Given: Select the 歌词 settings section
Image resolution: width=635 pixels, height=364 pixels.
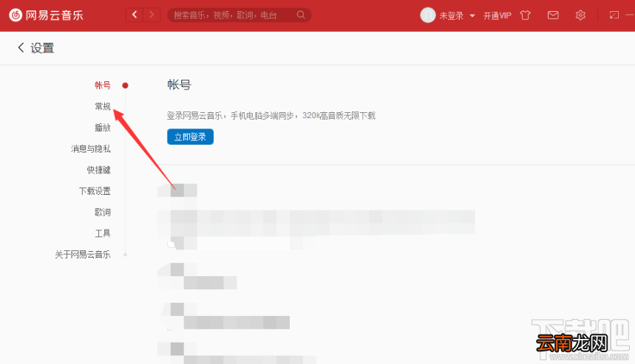Looking at the screenshot, I should point(103,213).
